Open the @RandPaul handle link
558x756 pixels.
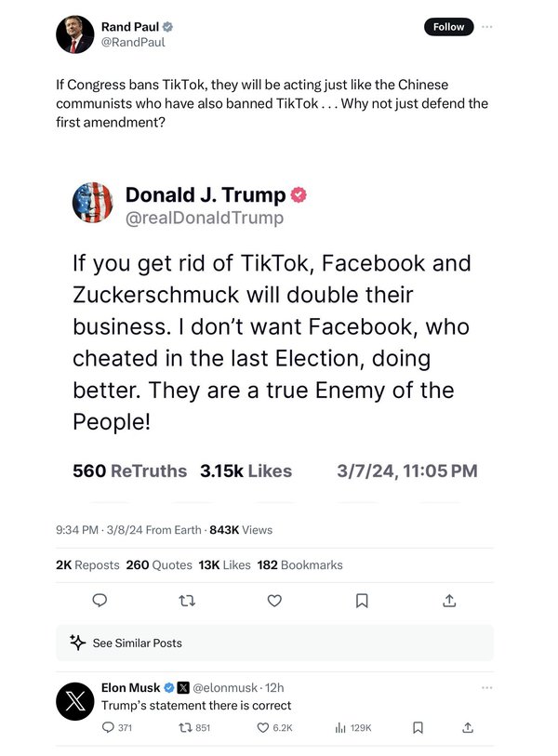pyautogui.click(x=133, y=42)
